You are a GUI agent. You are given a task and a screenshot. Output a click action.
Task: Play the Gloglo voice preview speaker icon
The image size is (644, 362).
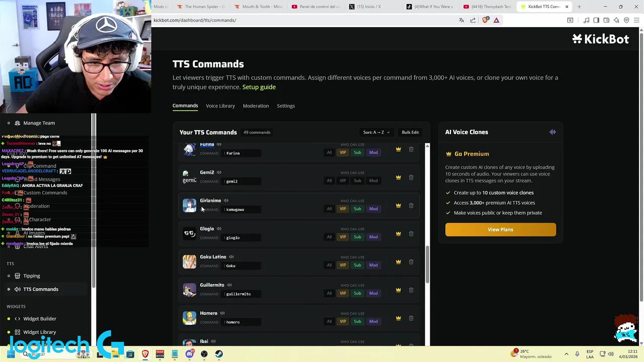(219, 229)
